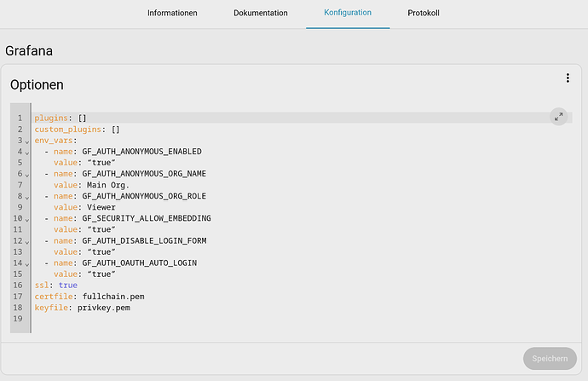The width and height of the screenshot is (588, 381).
Task: Click GF_AUTH_ANONYMOUS_ORG_ROLE text
Action: 144,196
